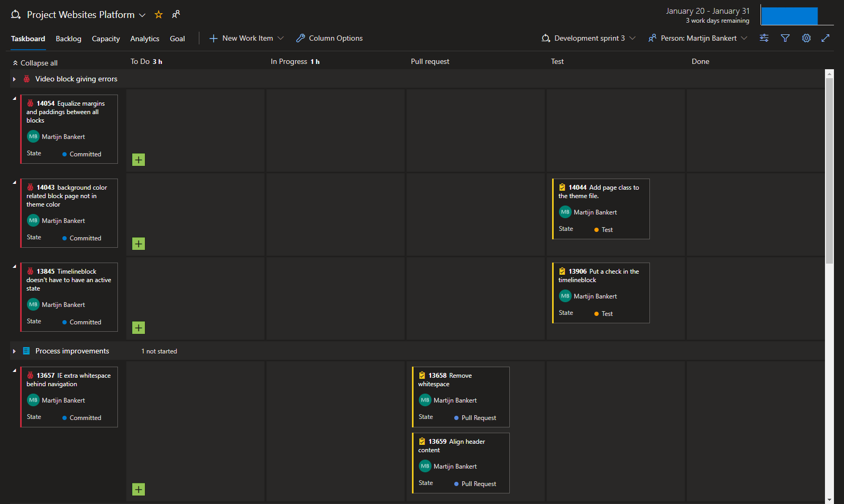The height and width of the screenshot is (504, 844).
Task: Click New Work Item button
Action: coord(242,38)
